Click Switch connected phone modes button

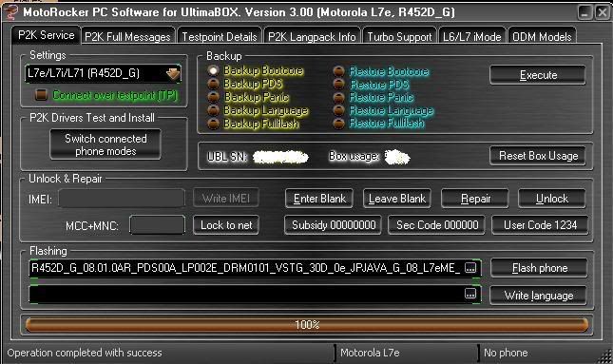tap(105, 144)
